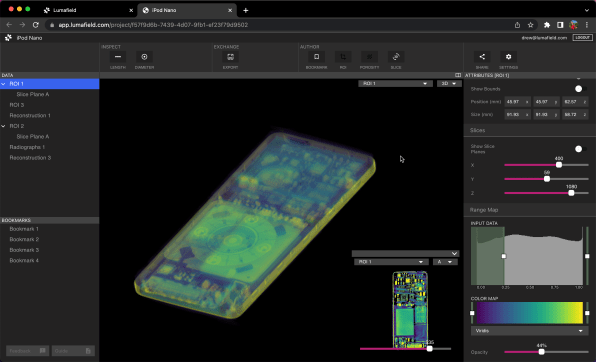Open the Porosity analysis tool
Viewport: 596px width, 362px height.
coord(369,57)
